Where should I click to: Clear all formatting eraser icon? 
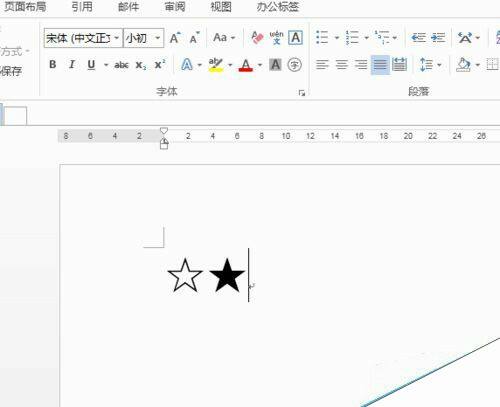click(257, 38)
